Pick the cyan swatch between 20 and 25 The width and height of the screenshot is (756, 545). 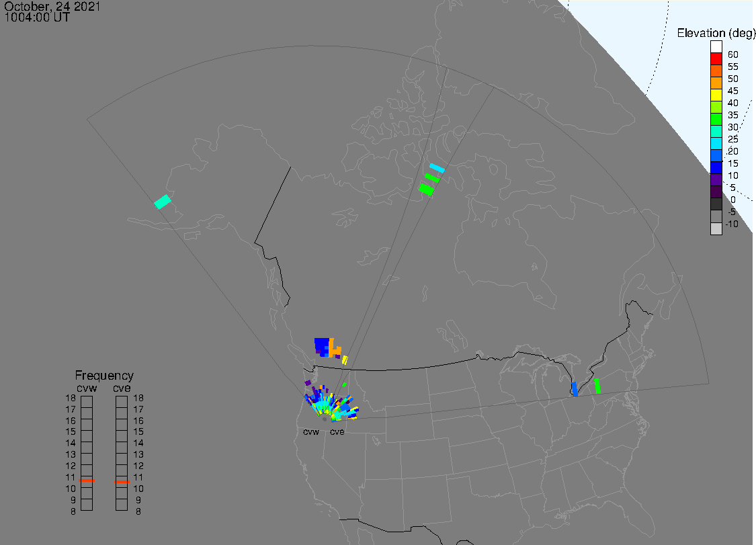point(716,143)
